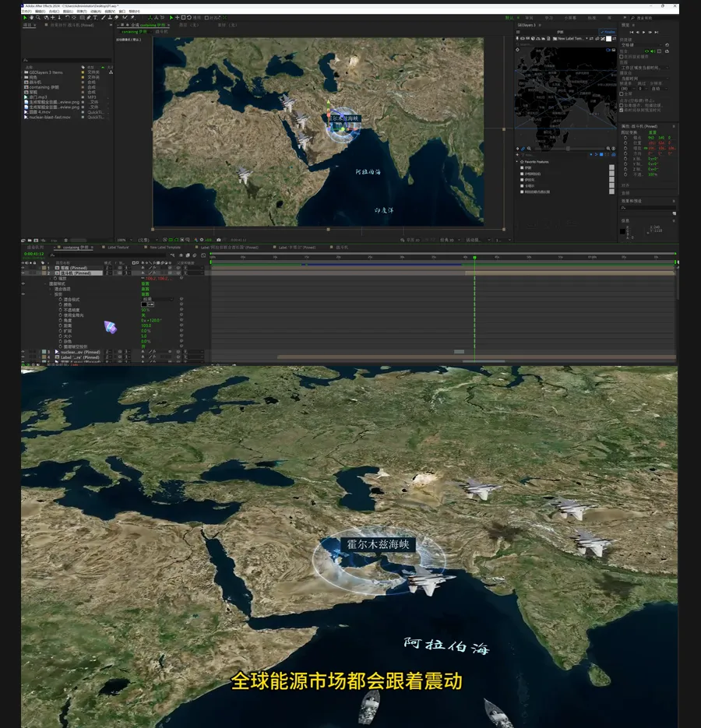
Task: Open the 合成(C) menu
Action: [55, 11]
